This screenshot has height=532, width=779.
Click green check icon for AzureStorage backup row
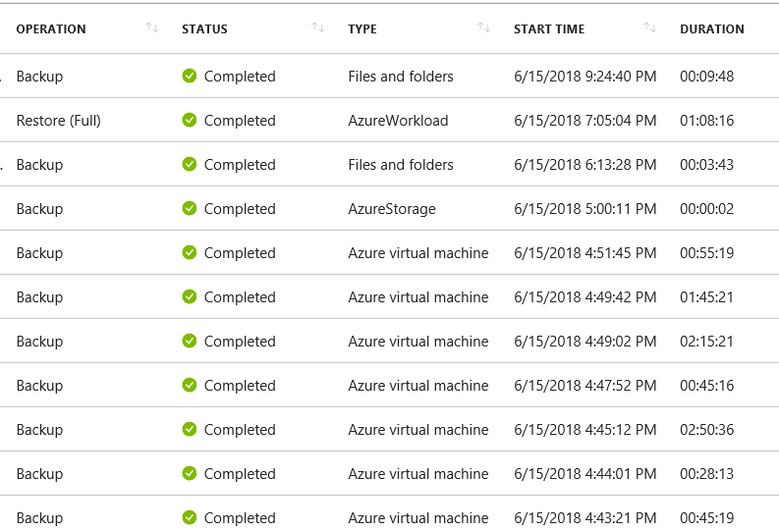[x=190, y=208]
